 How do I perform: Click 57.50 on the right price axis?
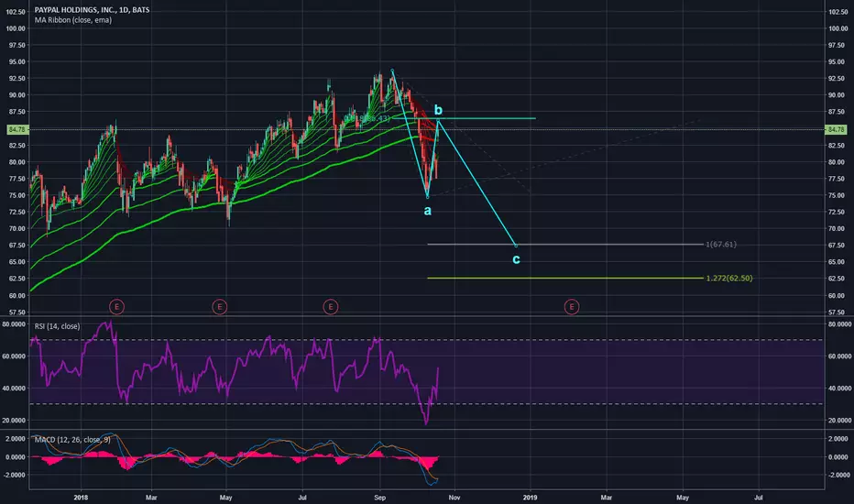pyautogui.click(x=838, y=312)
